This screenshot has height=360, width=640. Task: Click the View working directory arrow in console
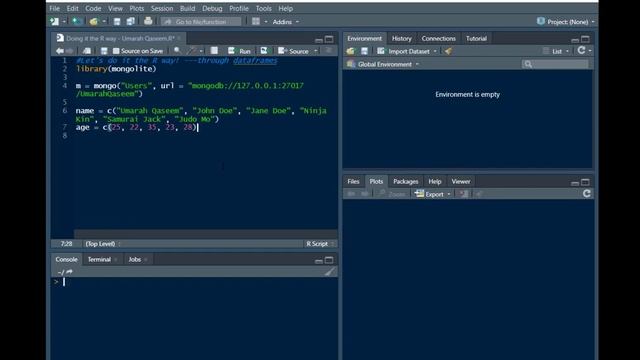tap(69, 272)
